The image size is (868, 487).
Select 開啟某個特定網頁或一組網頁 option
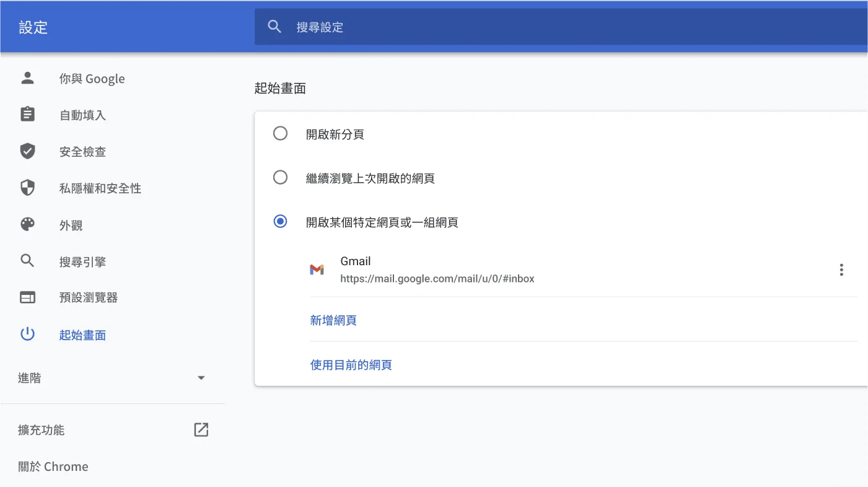pos(280,221)
